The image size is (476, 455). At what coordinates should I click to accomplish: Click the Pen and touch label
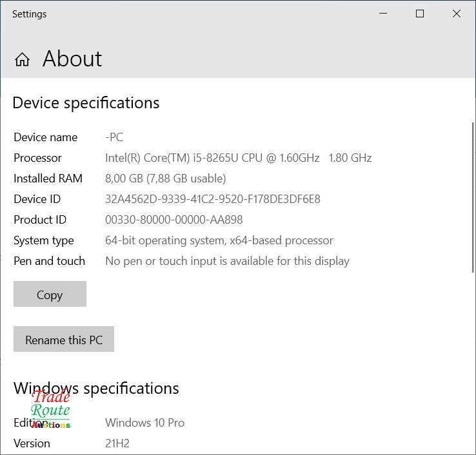tap(49, 261)
